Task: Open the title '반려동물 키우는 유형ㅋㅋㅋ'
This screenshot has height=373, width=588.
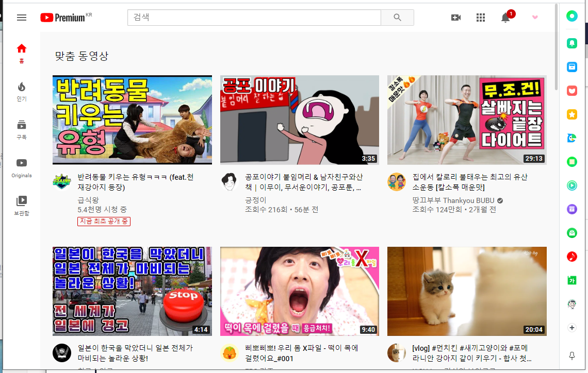Action: pos(136,182)
